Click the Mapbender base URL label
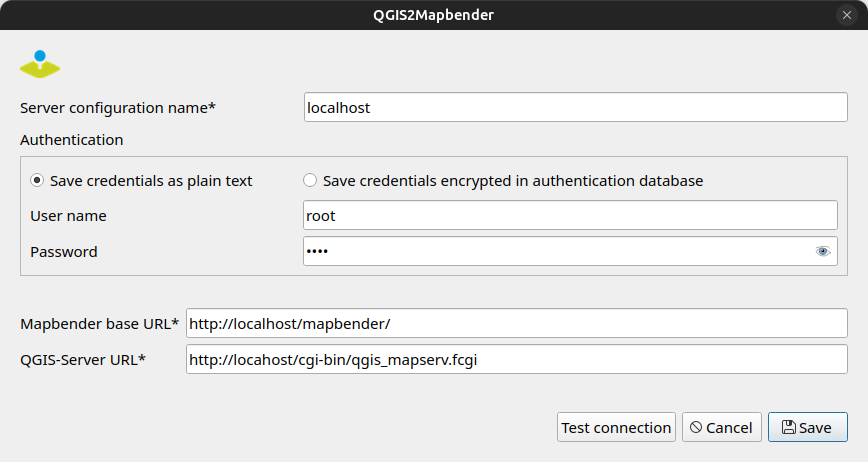 click(x=100, y=324)
